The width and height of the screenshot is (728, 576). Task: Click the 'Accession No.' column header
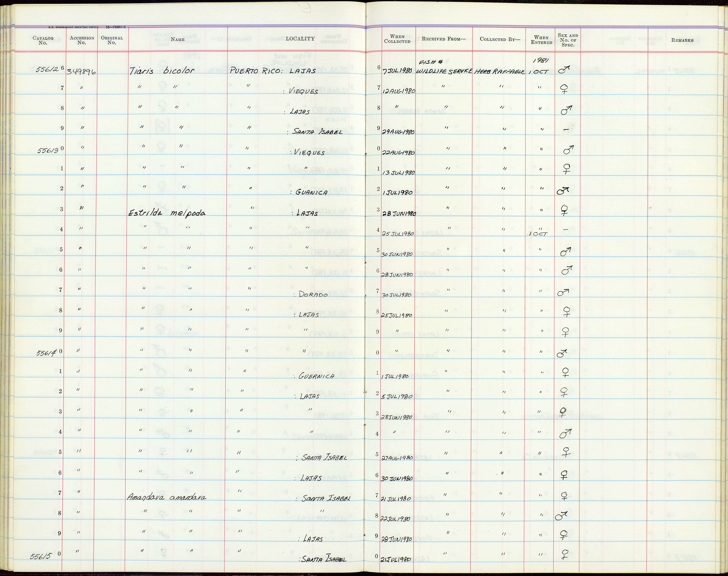click(82, 40)
